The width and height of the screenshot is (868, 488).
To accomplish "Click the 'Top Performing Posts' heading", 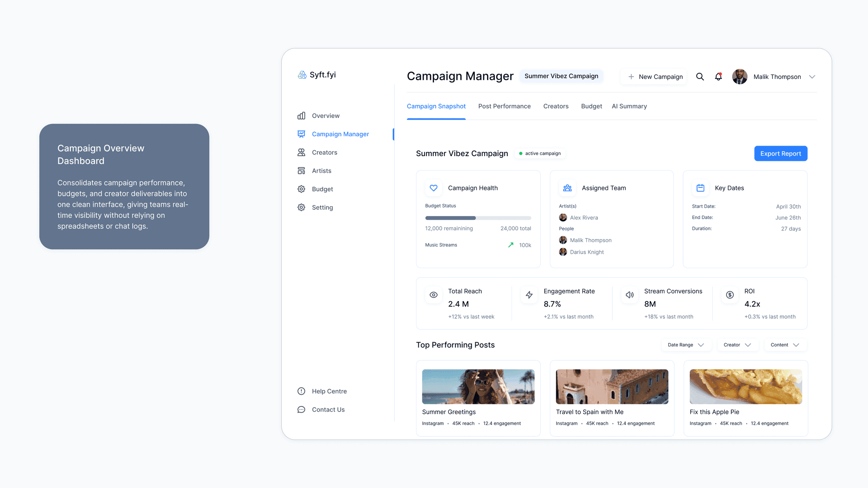I will pos(455,345).
